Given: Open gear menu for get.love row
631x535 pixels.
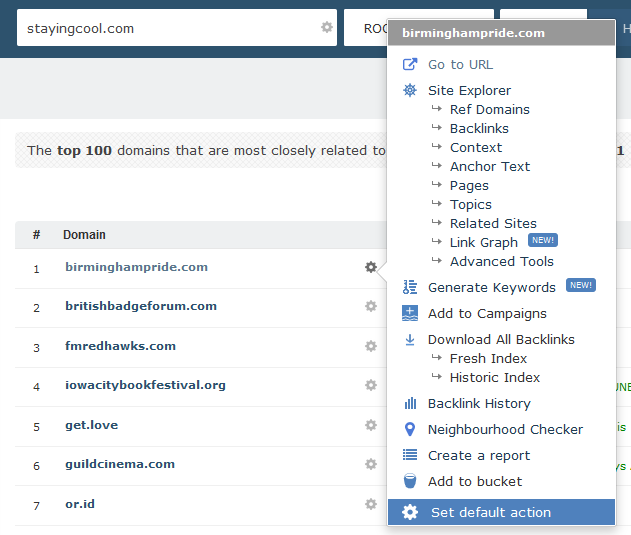Looking at the screenshot, I should coord(371,425).
